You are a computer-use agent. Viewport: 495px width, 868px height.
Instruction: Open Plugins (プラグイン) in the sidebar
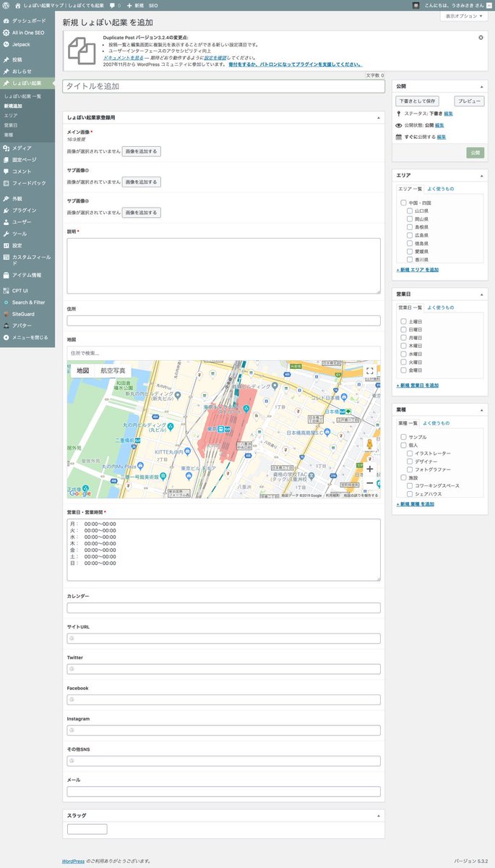click(x=27, y=210)
